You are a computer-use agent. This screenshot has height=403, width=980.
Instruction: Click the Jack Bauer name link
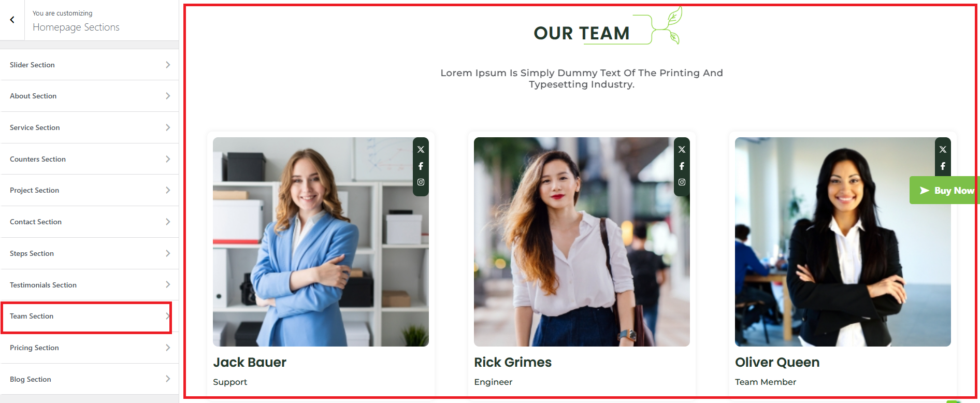(x=250, y=362)
